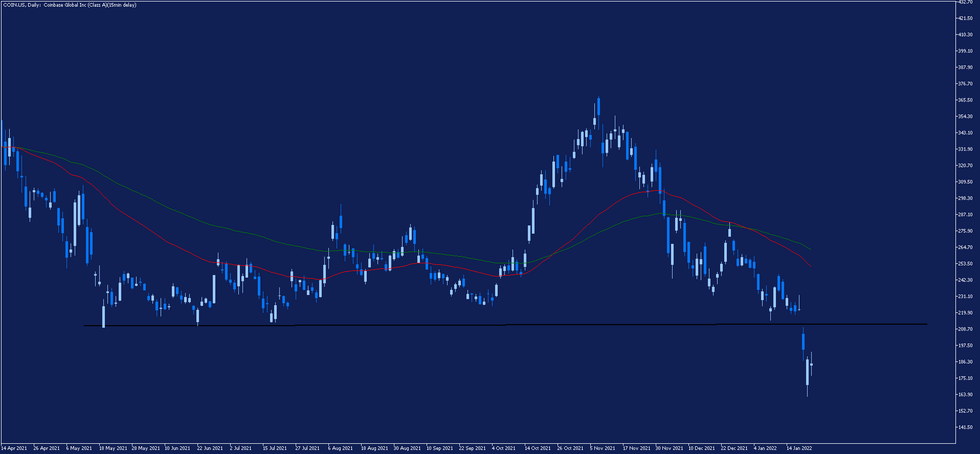The image size is (980, 454).
Task: Click the 253.50 price level label
Action: [965, 264]
